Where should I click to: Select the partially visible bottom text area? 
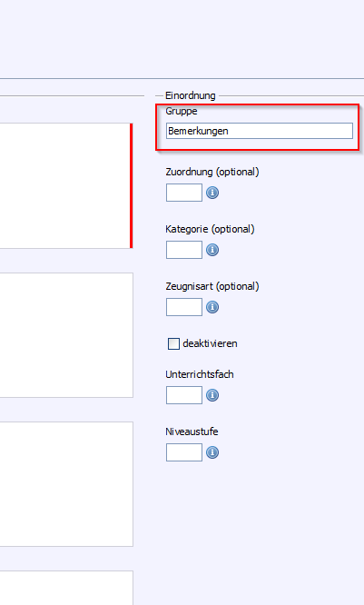click(66, 588)
